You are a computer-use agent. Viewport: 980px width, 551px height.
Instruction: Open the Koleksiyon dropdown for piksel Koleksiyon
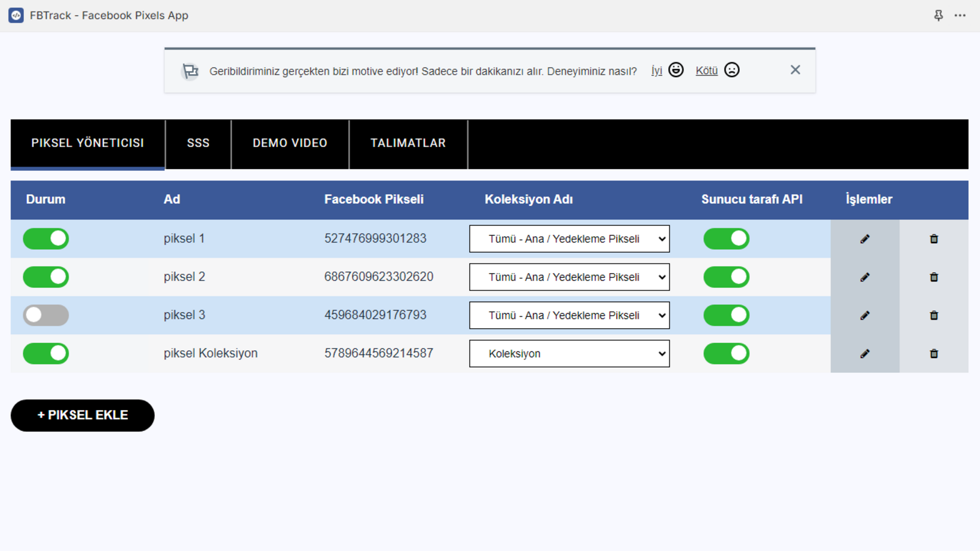(570, 353)
